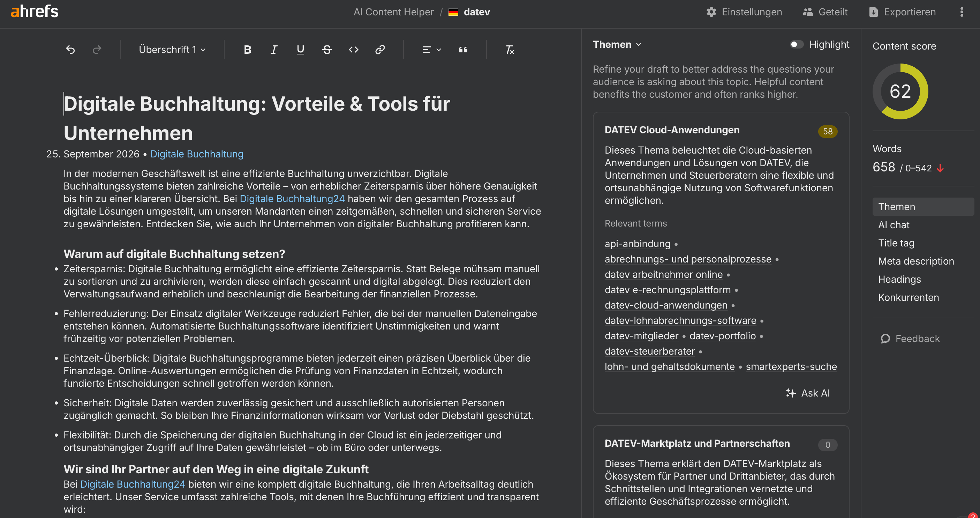This screenshot has width=980, height=518.
Task: Click the Feedback speech bubble icon
Action: [885, 339]
